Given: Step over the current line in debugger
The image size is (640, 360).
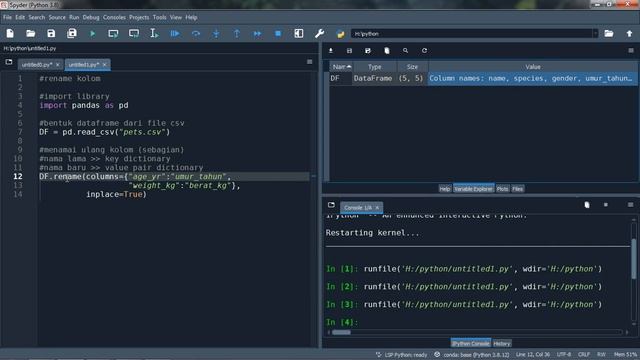Looking at the screenshot, I should pos(196,33).
